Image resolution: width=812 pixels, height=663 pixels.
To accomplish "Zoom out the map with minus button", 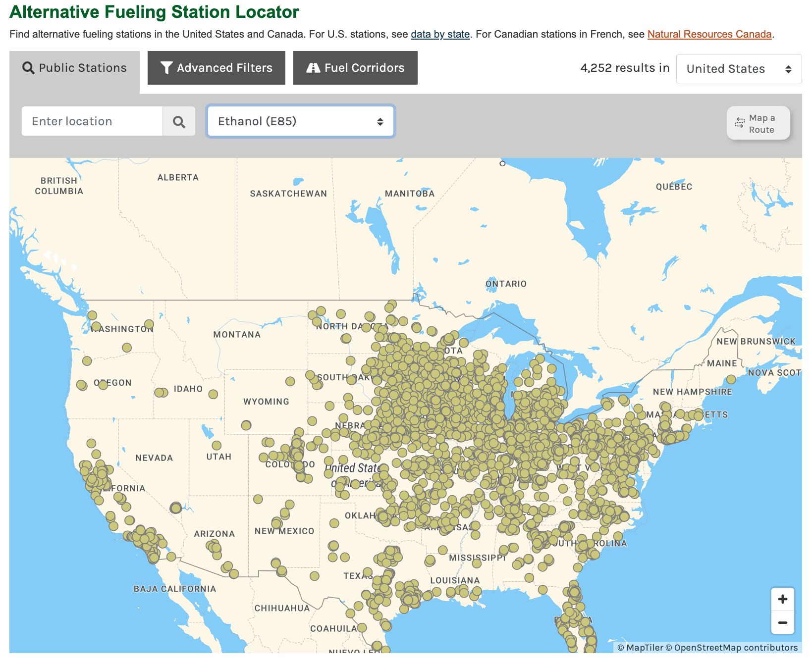I will [x=782, y=623].
